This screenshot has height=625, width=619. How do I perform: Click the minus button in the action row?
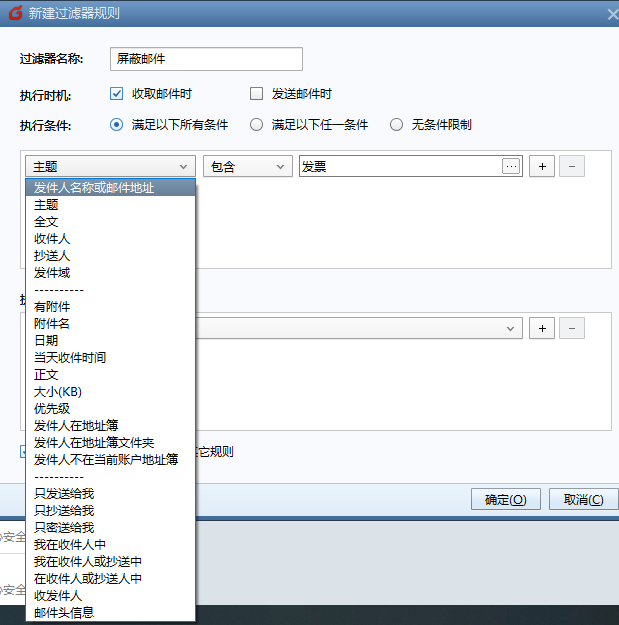tap(571, 328)
